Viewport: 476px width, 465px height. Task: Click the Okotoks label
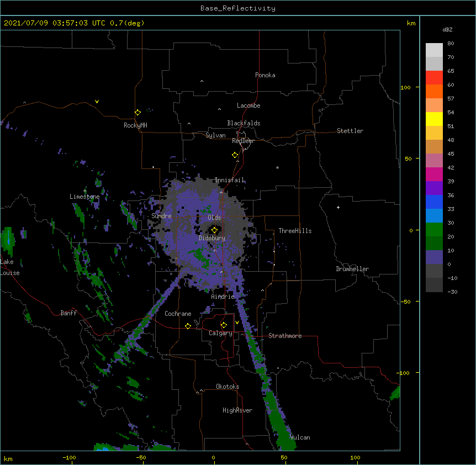point(228,387)
